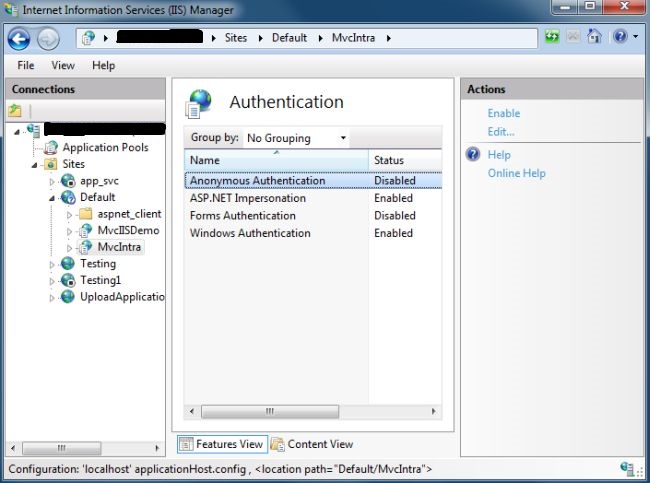Click the app_svc stopped site globe icon
This screenshot has height=483, width=650.
click(x=68, y=181)
